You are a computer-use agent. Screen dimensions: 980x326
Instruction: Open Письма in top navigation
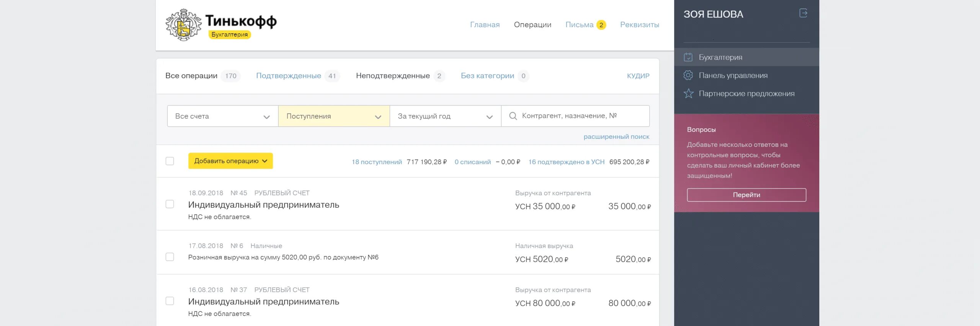coord(579,24)
